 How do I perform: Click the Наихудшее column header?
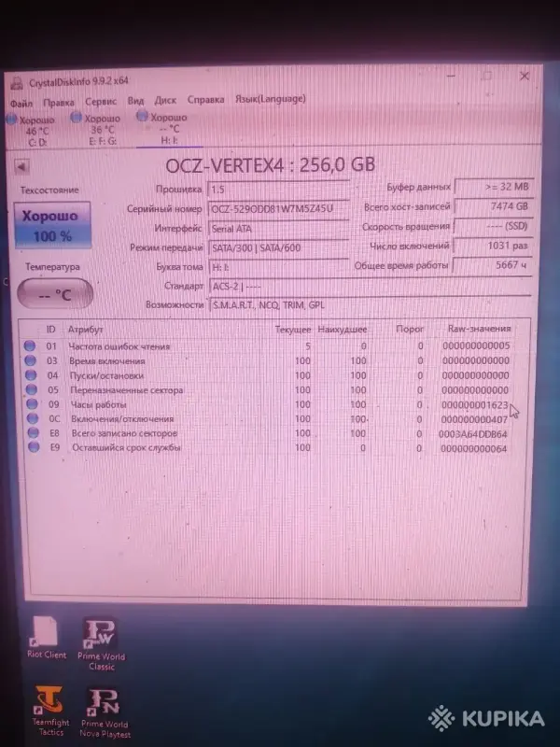[342, 330]
